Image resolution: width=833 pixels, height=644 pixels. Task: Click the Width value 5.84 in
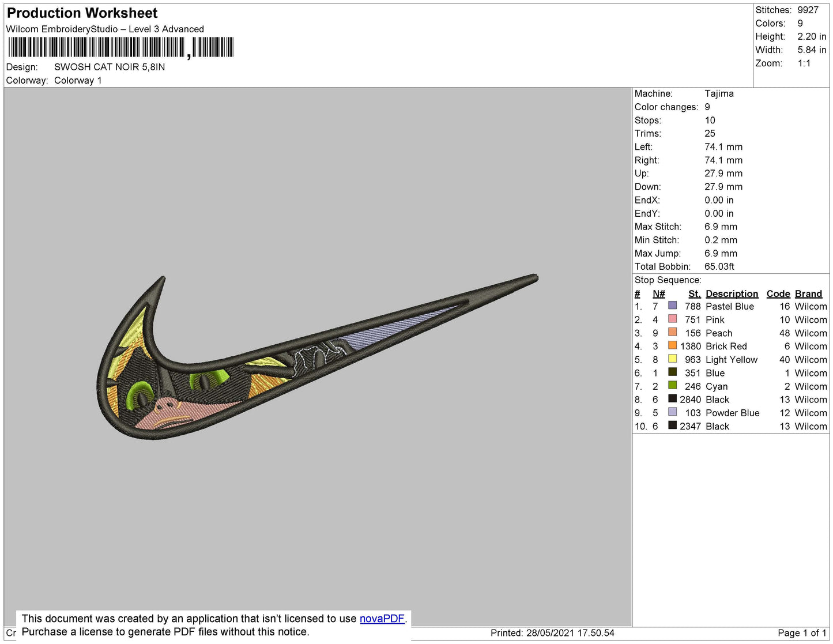coord(812,50)
